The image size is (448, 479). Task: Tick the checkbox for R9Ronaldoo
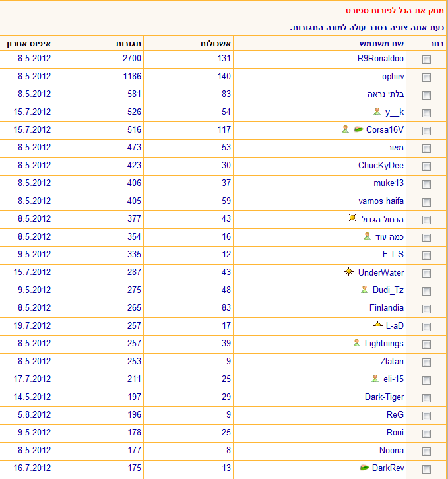tap(426, 59)
